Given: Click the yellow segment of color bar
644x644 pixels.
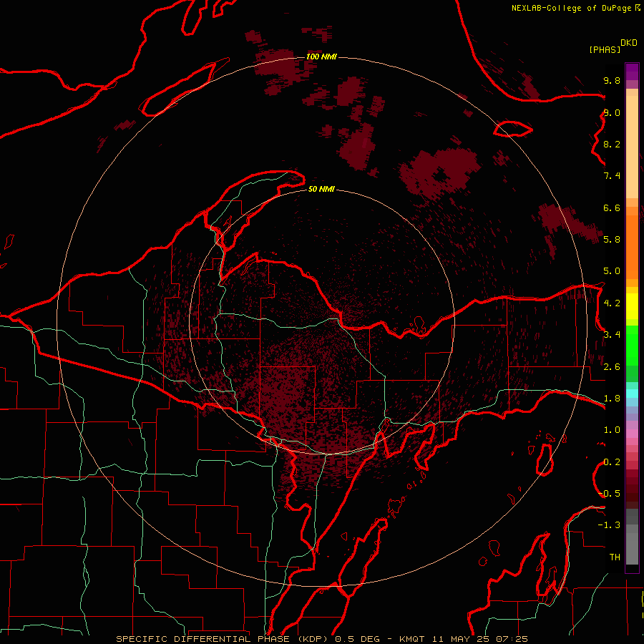Looking at the screenshot, I should coord(632,306).
